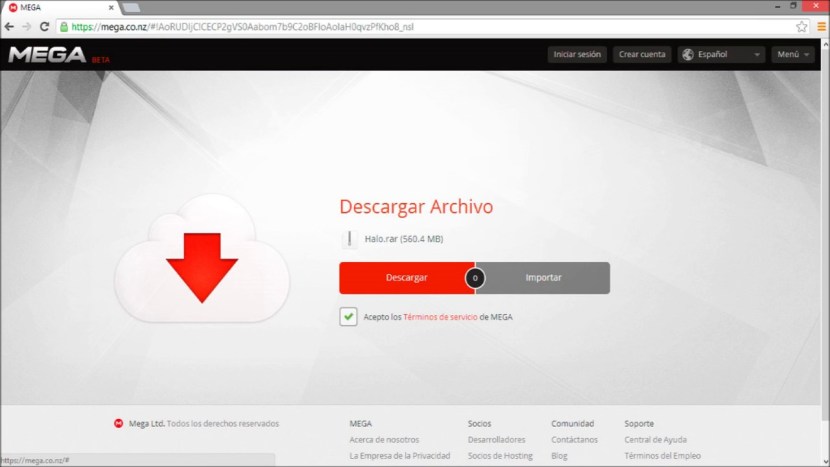Toggle the terms of service checkbox
The image size is (830, 467).
[x=348, y=316]
